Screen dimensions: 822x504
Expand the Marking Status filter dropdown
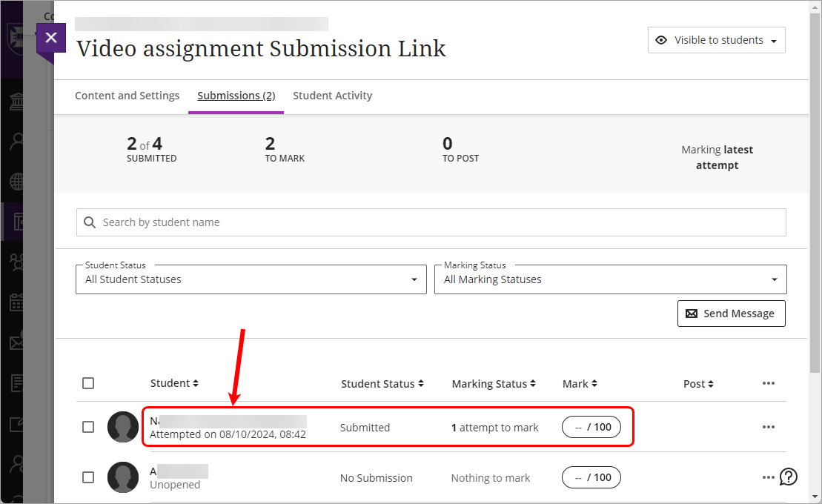click(x=610, y=279)
